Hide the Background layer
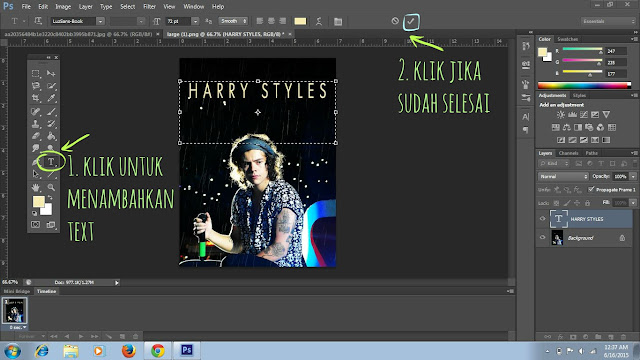 (x=542, y=238)
